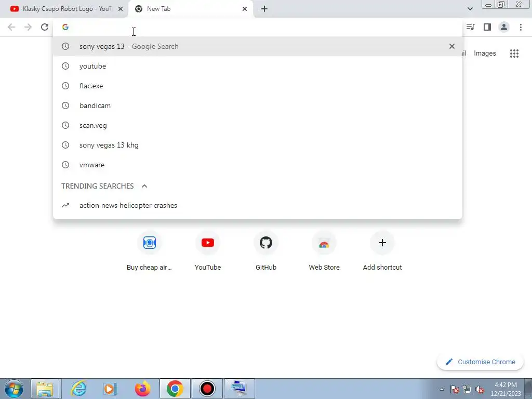
Task: Open the Google apps grid
Action: [x=514, y=54]
